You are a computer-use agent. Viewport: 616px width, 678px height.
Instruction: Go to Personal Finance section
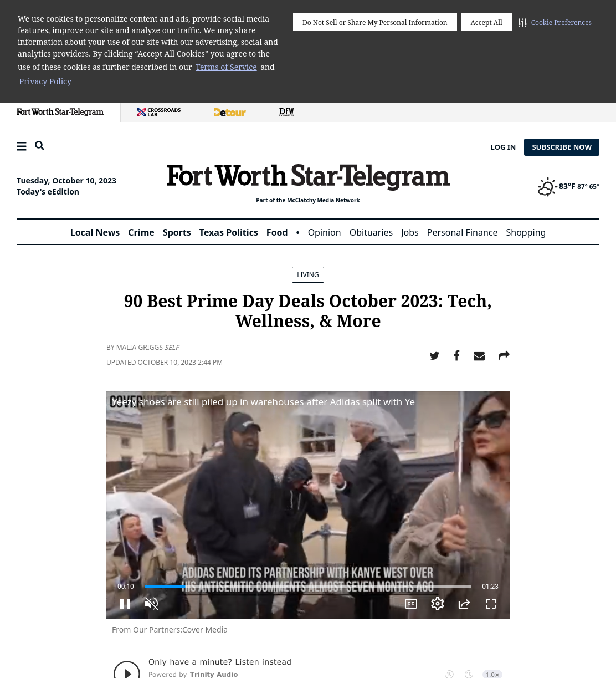462,232
